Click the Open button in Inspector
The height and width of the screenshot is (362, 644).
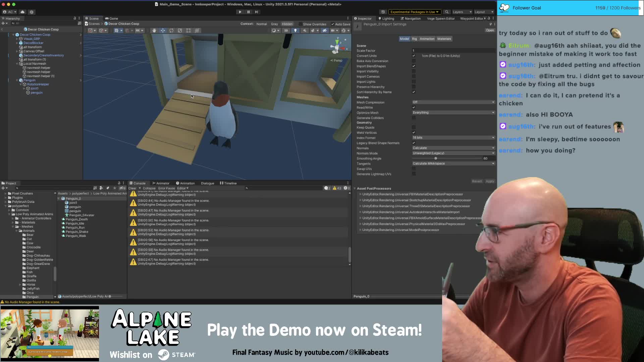coord(490,30)
